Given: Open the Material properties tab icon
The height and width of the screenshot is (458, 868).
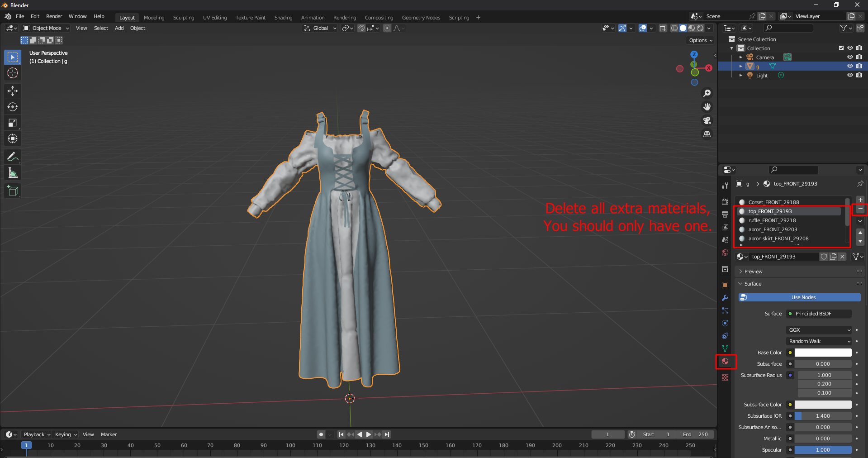Looking at the screenshot, I should [x=725, y=361].
